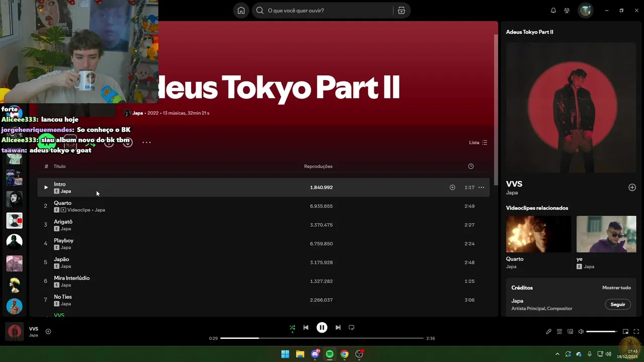The width and height of the screenshot is (644, 362).
Task: Open Discord from the taskbar
Action: click(x=315, y=354)
